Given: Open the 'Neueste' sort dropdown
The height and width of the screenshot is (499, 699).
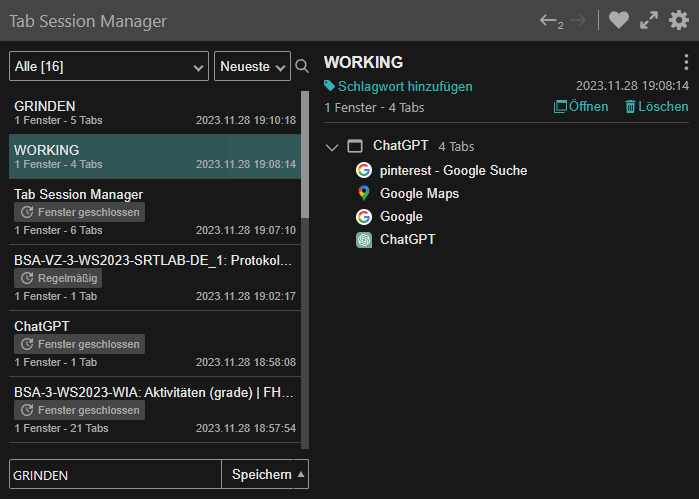Looking at the screenshot, I should click(252, 66).
